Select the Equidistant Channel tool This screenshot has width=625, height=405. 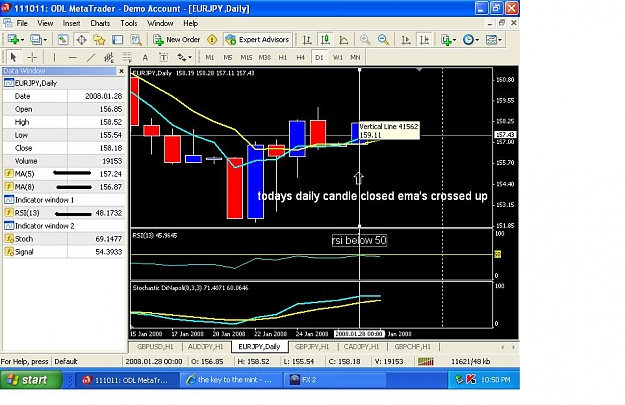[x=109, y=57]
